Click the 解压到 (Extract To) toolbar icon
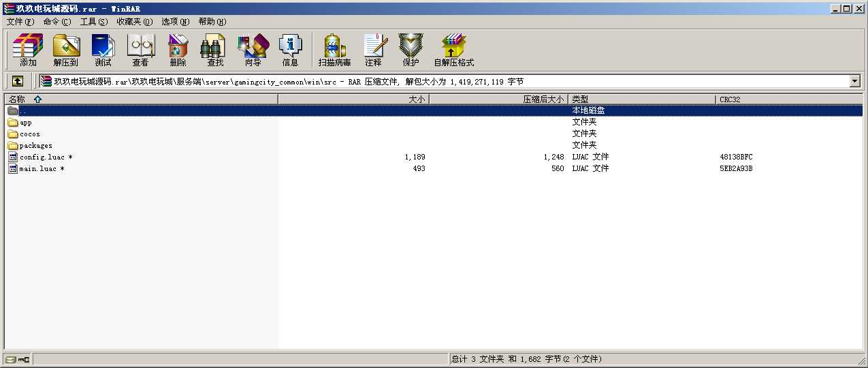 coord(66,46)
